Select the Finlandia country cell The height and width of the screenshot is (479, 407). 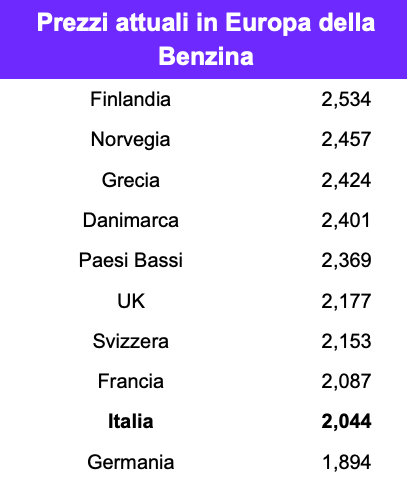tap(131, 99)
